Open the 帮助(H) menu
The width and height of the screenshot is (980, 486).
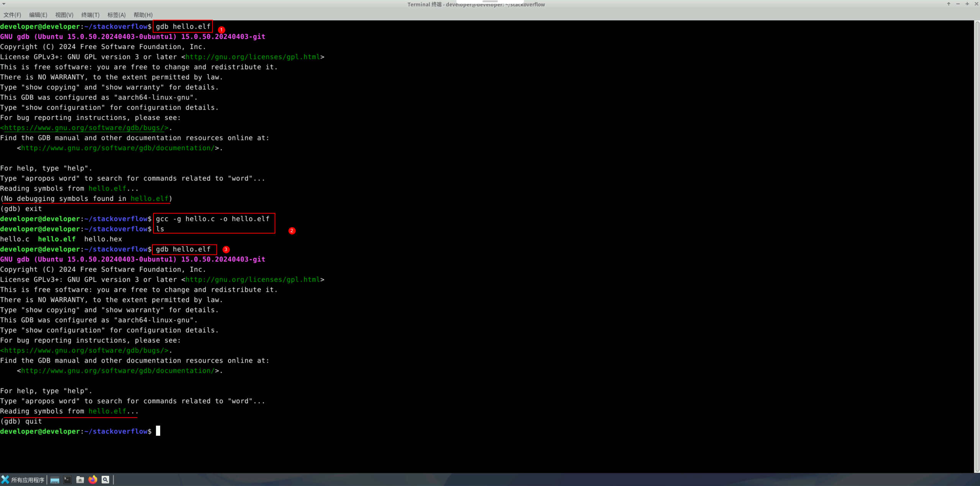(143, 15)
